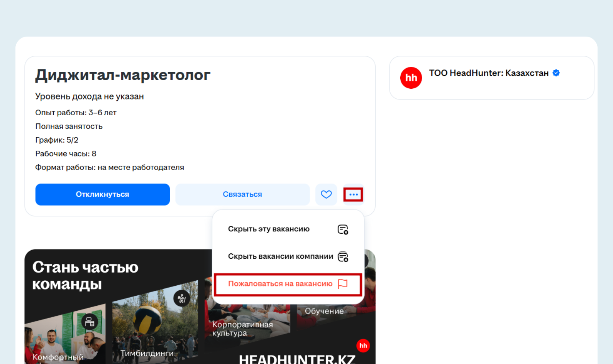Viewport: 613px width, 364px height.
Task: Click the Связаться button
Action: point(242,194)
